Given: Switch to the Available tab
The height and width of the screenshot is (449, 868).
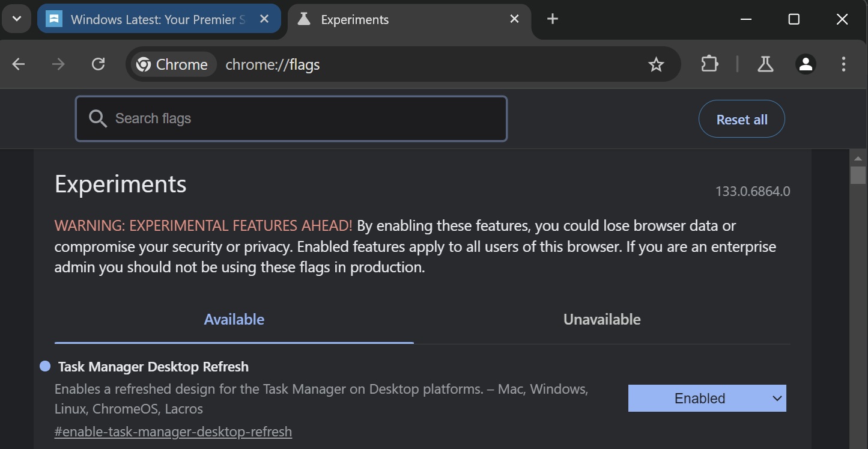Looking at the screenshot, I should click(234, 319).
